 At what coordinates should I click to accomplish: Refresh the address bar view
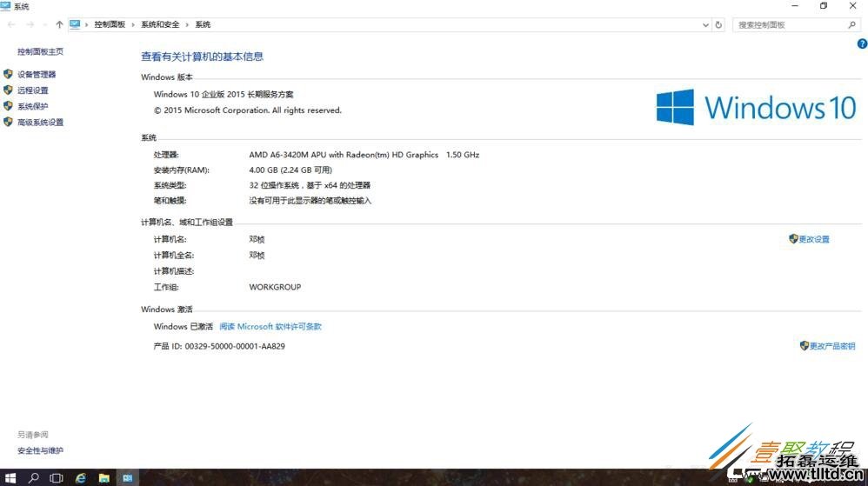pyautogui.click(x=718, y=24)
